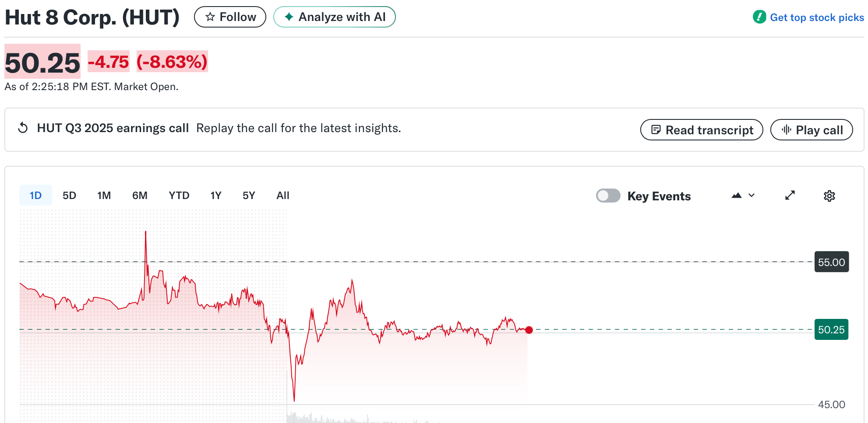Switch chart range to 5D

click(x=69, y=196)
